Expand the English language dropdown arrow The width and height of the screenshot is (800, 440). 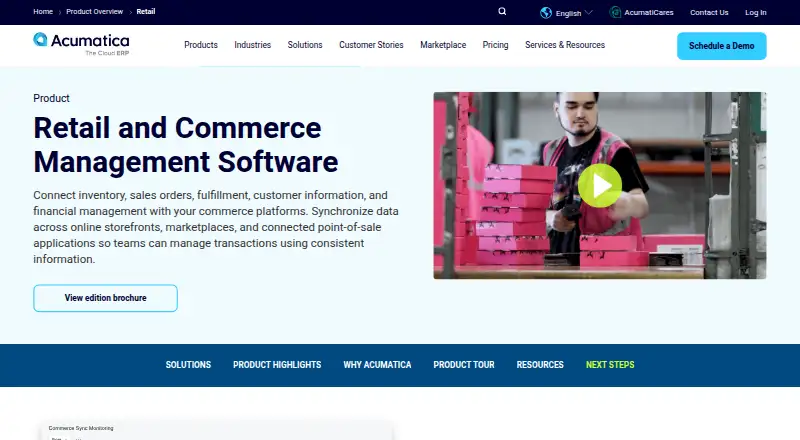[x=588, y=12]
